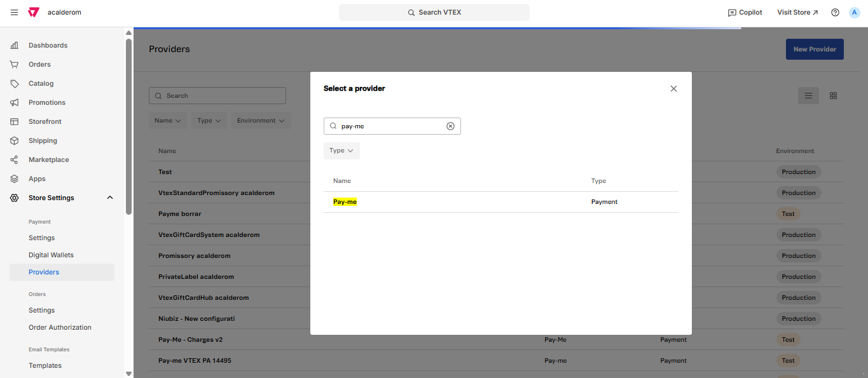Click the VTEX logo icon

point(34,13)
